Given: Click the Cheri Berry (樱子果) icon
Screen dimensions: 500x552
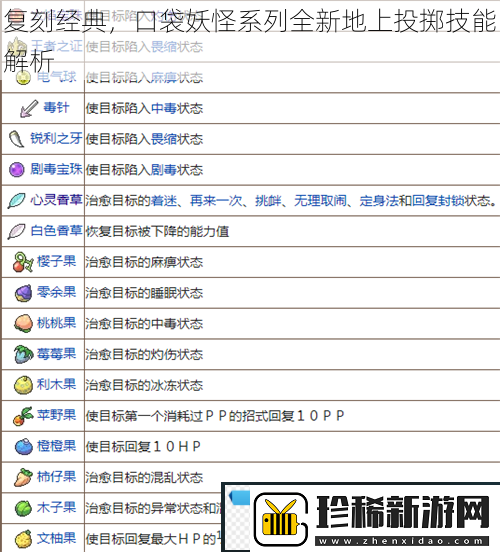Looking at the screenshot, I should pos(23,262).
